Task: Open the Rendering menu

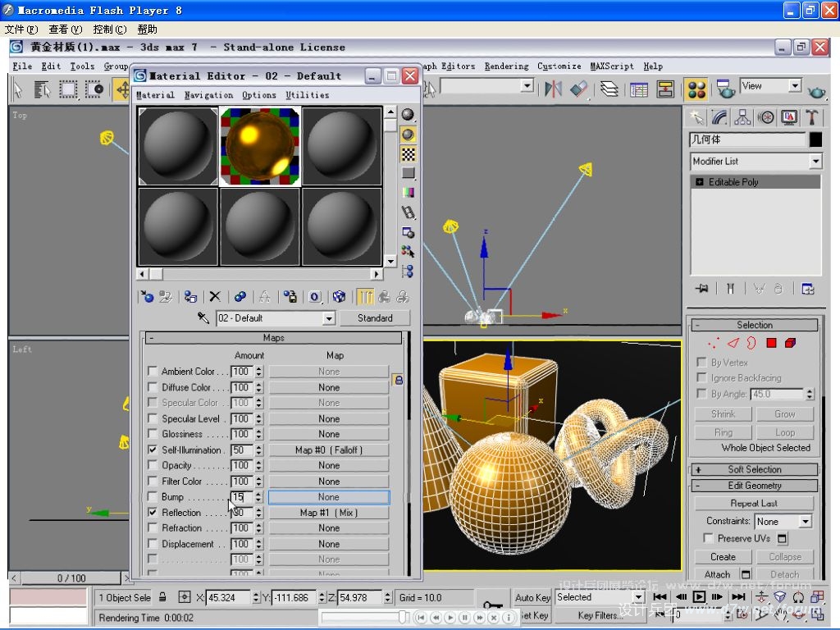Action: [x=506, y=66]
